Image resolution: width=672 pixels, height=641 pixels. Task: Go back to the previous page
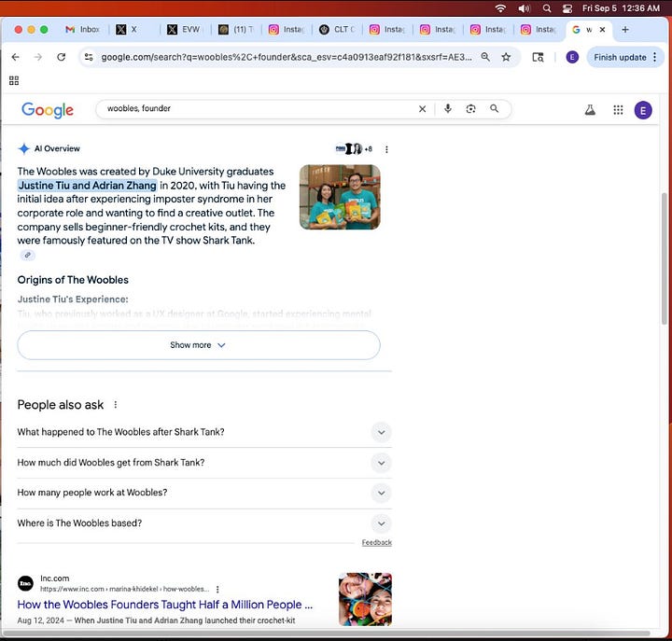coord(16,57)
